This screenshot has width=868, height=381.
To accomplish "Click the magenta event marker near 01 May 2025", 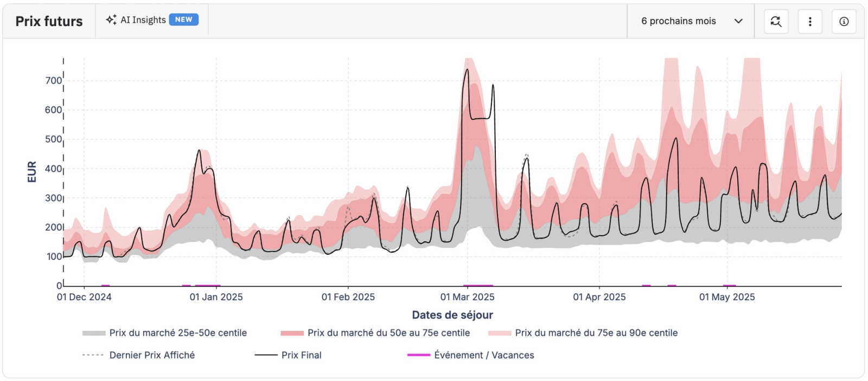I will 730,285.
